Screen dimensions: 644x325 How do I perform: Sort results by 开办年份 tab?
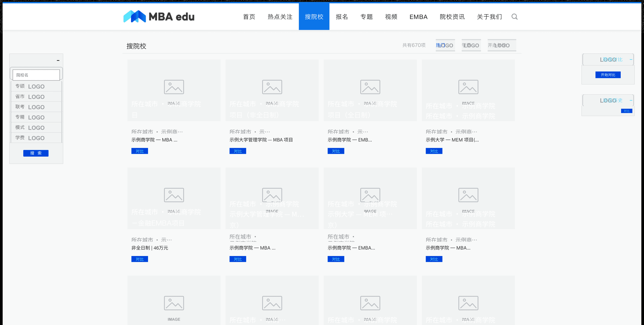pyautogui.click(x=502, y=45)
